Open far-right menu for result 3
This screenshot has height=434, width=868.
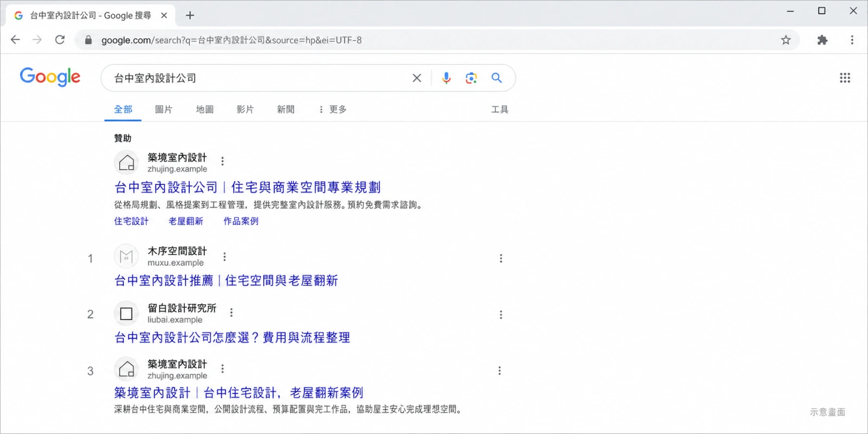tap(500, 371)
